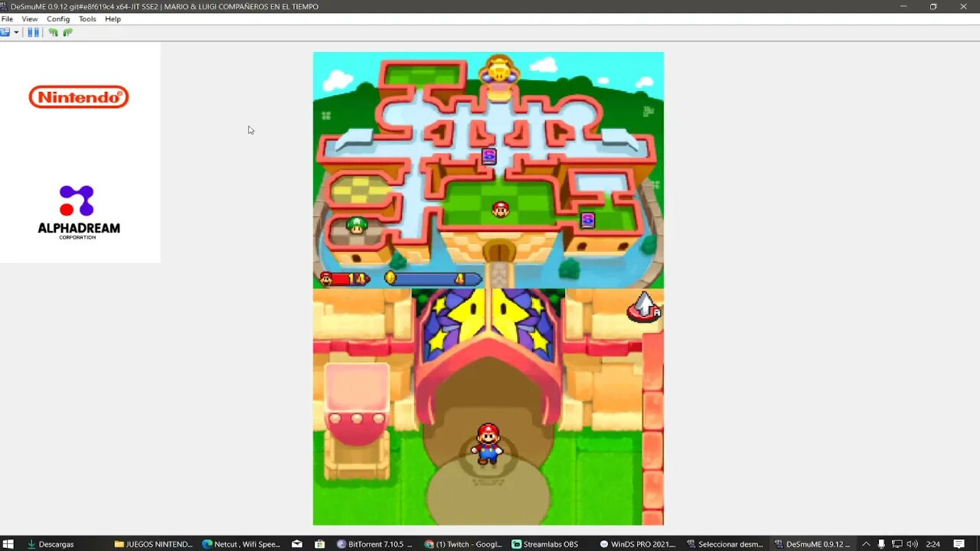Open the Tools menu
Image resolution: width=980 pixels, height=551 pixels.
click(x=87, y=19)
